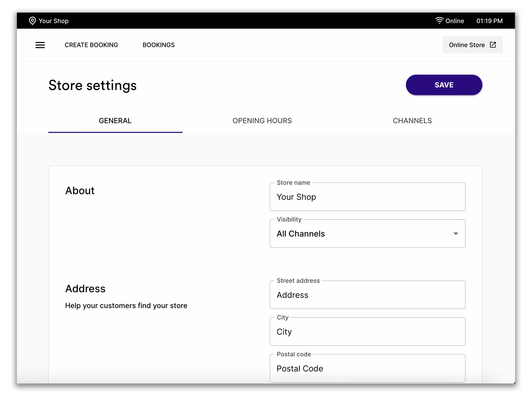The image size is (532, 396).
Task: Switch to the OPENING HOURS tab
Action: click(x=262, y=121)
